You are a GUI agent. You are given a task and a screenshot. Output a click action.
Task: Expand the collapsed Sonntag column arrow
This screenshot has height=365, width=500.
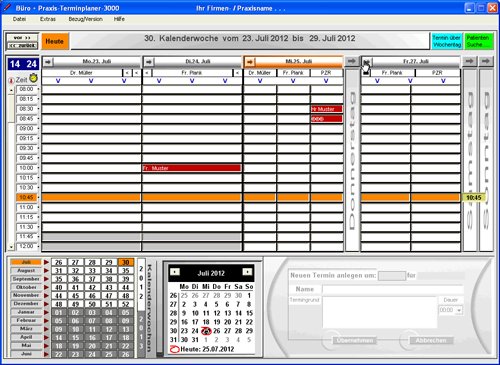(x=486, y=61)
